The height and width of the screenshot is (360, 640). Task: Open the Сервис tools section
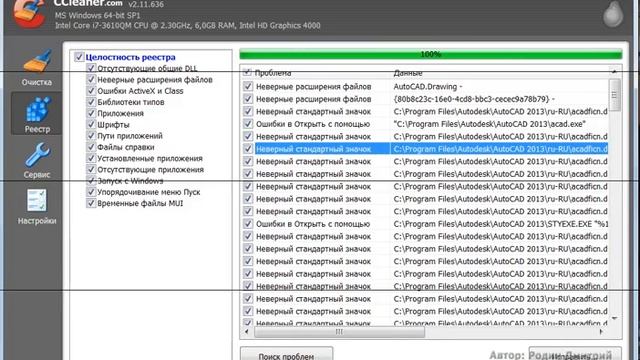[37, 160]
